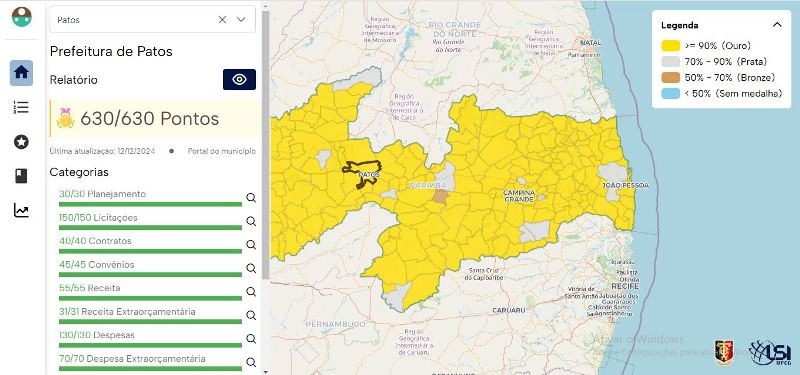Inspect Receita Extraorçamentária magnifier icon
The width and height of the screenshot is (800, 375).
pyautogui.click(x=251, y=315)
